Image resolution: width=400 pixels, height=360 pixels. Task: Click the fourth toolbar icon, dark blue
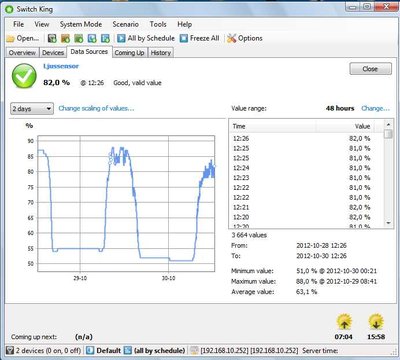pyautogui.click(x=92, y=38)
